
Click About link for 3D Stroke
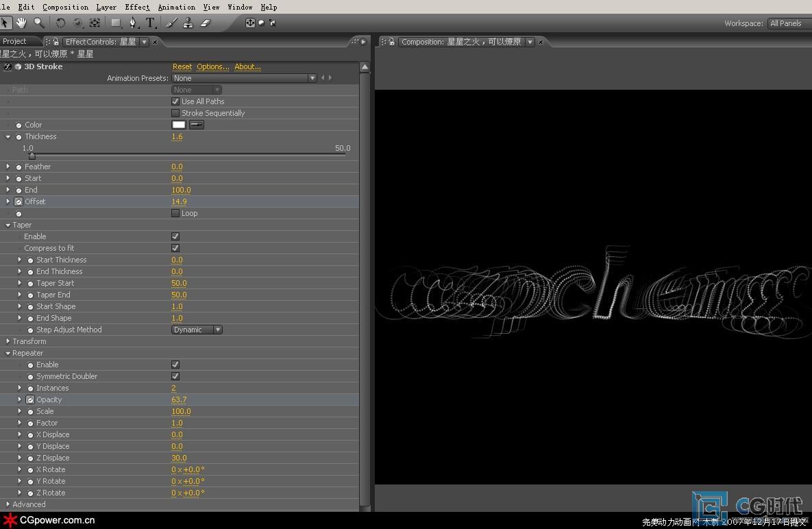pyautogui.click(x=247, y=66)
